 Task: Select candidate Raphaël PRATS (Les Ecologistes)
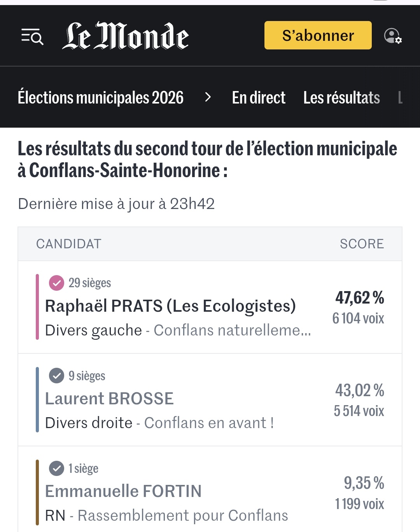click(x=170, y=306)
